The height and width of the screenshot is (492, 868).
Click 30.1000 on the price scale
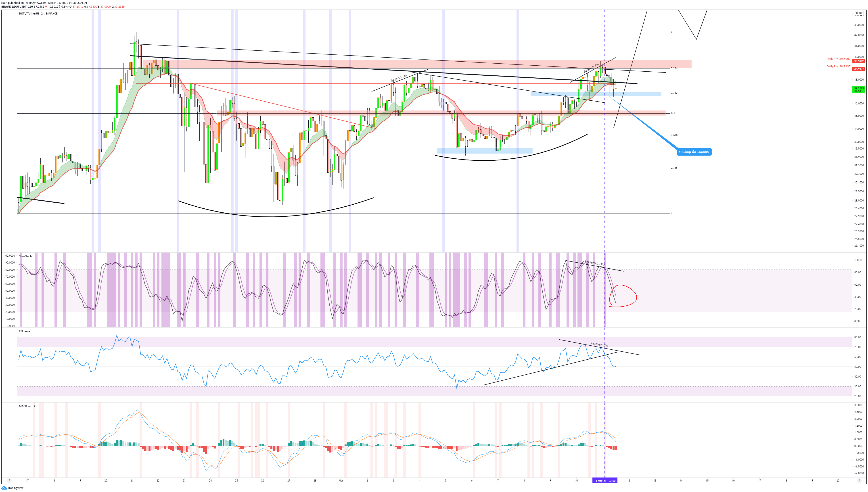click(x=859, y=183)
